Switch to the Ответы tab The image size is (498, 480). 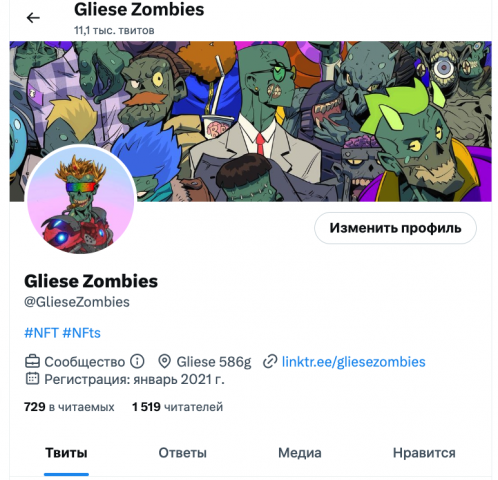pos(182,453)
